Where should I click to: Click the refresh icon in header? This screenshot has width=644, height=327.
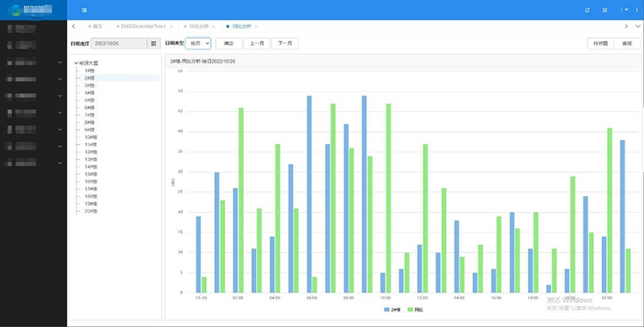click(587, 10)
